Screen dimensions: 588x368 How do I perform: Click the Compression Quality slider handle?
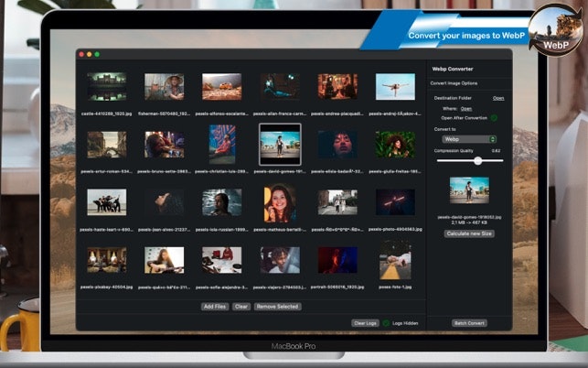click(477, 161)
